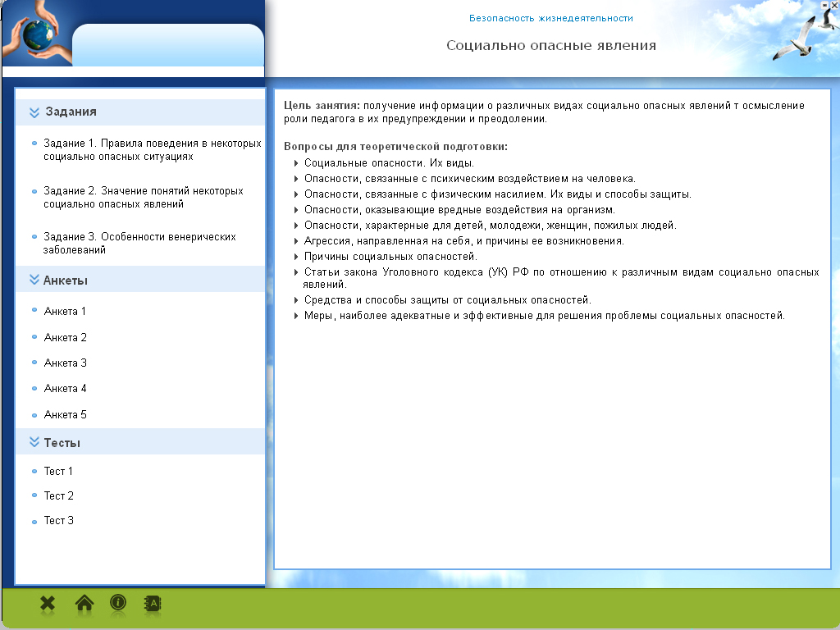Image resolution: width=840 pixels, height=630 pixels.
Task: Click the question Агрессия, направленная на себя
Action: pos(464,241)
